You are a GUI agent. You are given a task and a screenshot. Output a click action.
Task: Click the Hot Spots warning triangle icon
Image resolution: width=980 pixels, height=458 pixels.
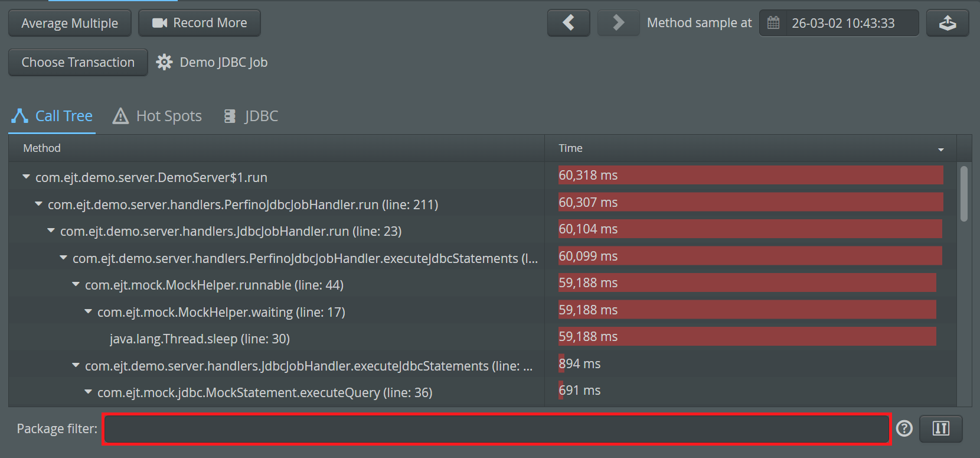[x=120, y=116]
